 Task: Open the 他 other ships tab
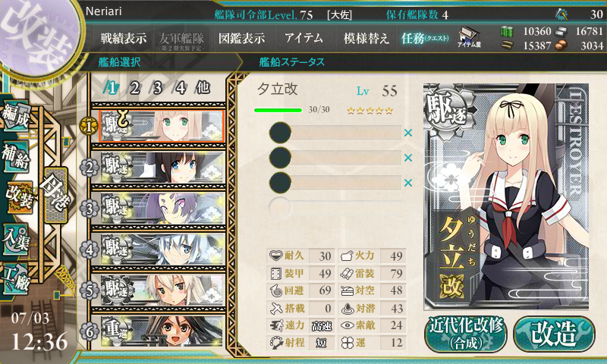(203, 88)
